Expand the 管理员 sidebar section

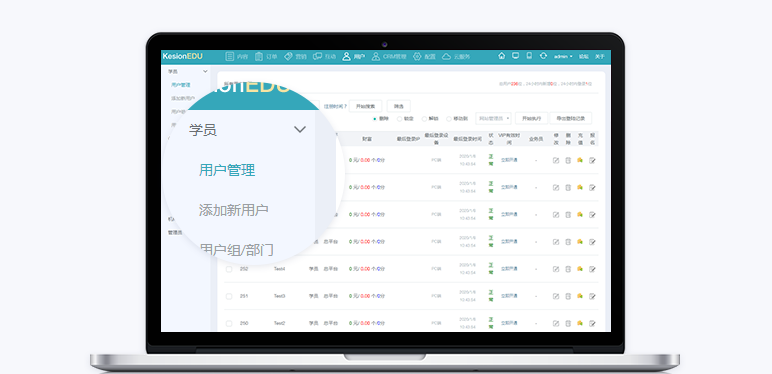tap(175, 232)
